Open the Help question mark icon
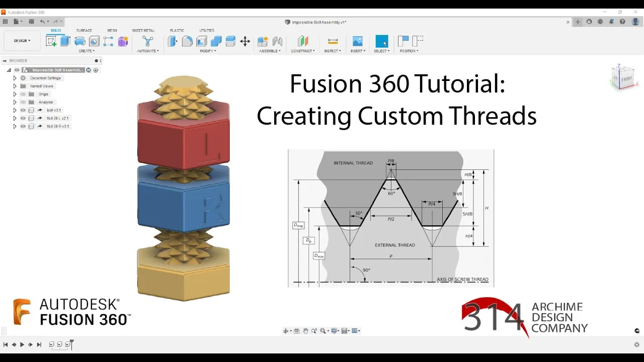The width and height of the screenshot is (644, 362). tap(622, 22)
